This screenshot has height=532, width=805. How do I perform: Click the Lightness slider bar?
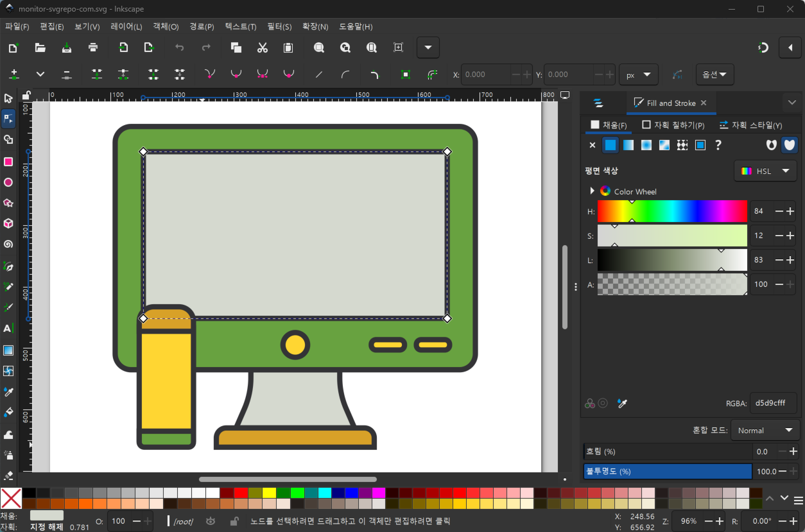pos(672,260)
